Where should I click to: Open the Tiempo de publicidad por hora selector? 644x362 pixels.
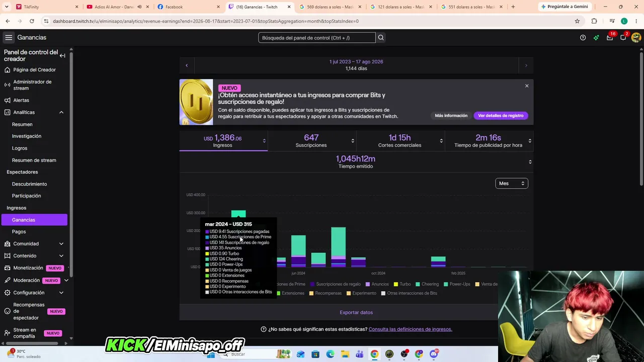point(530,141)
